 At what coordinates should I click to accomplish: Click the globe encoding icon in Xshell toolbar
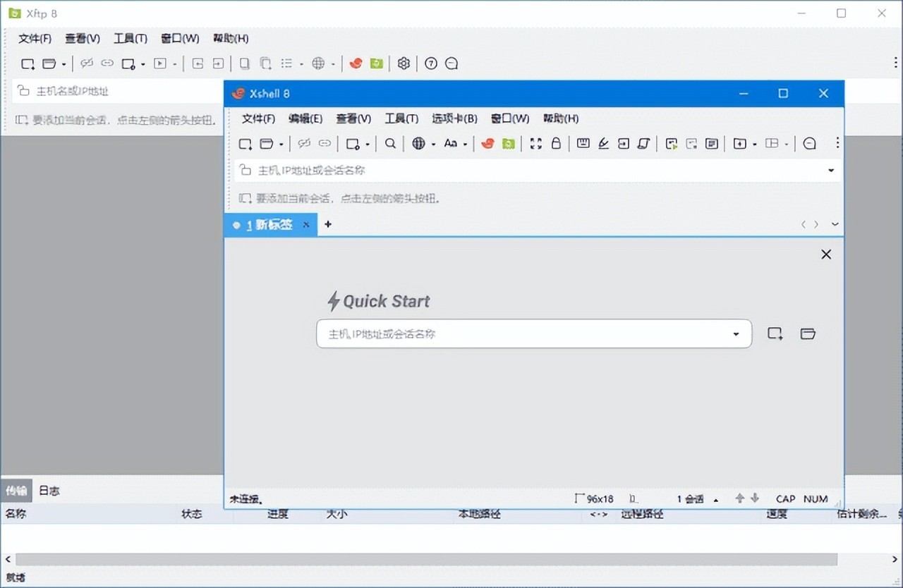tap(418, 144)
